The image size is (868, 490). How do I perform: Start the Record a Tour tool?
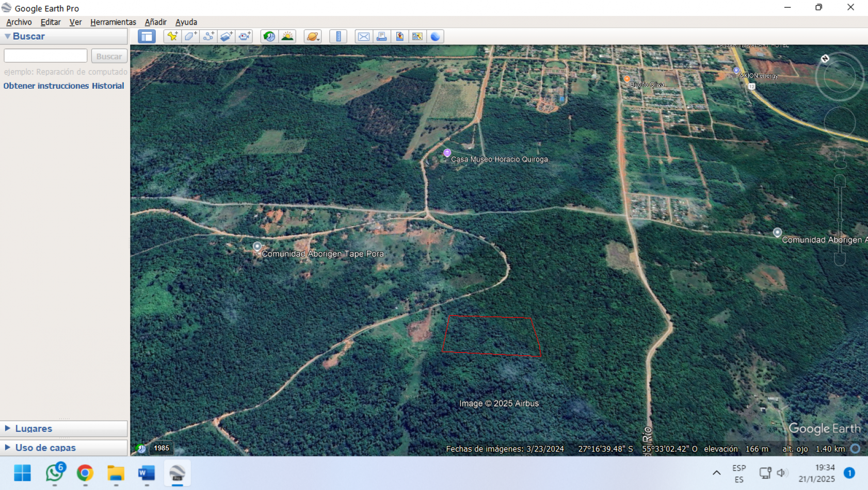[245, 37]
